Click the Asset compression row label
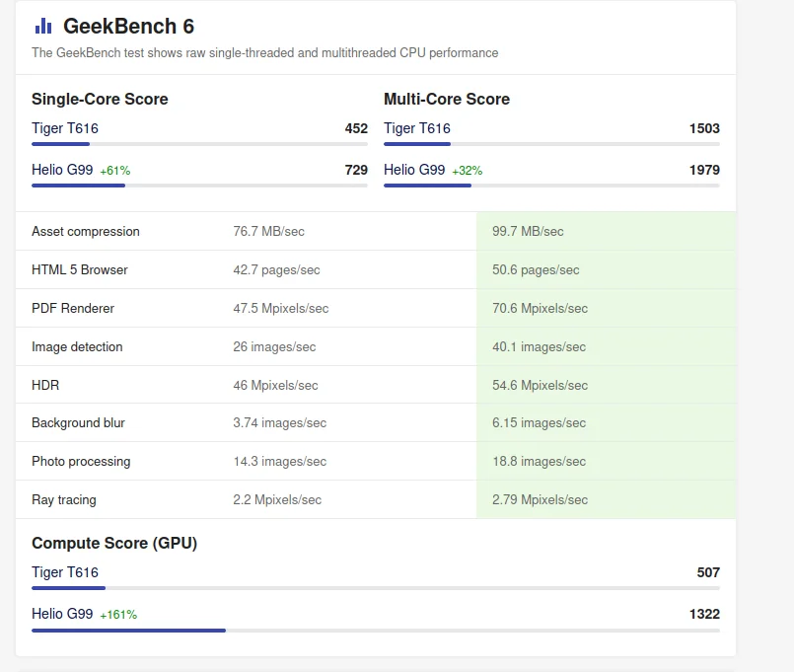 click(86, 232)
